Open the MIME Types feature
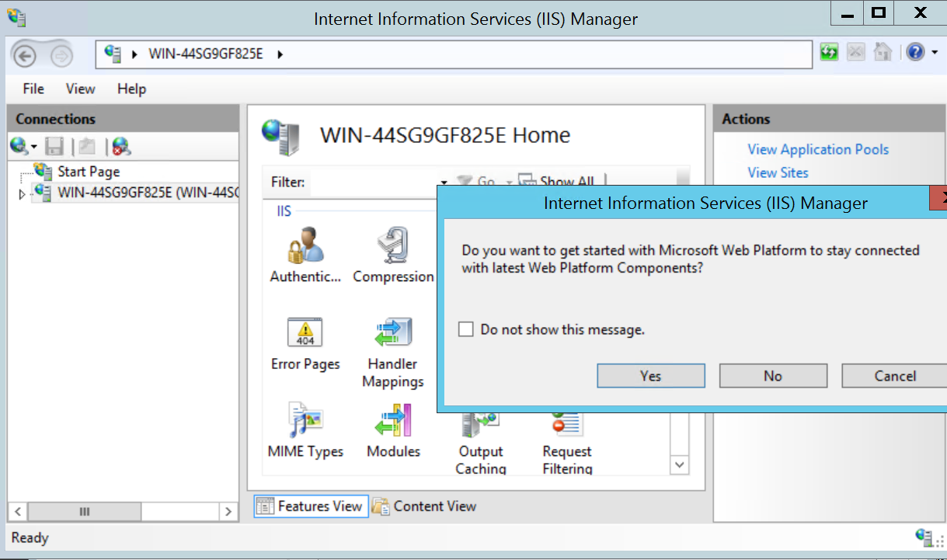 coord(305,430)
